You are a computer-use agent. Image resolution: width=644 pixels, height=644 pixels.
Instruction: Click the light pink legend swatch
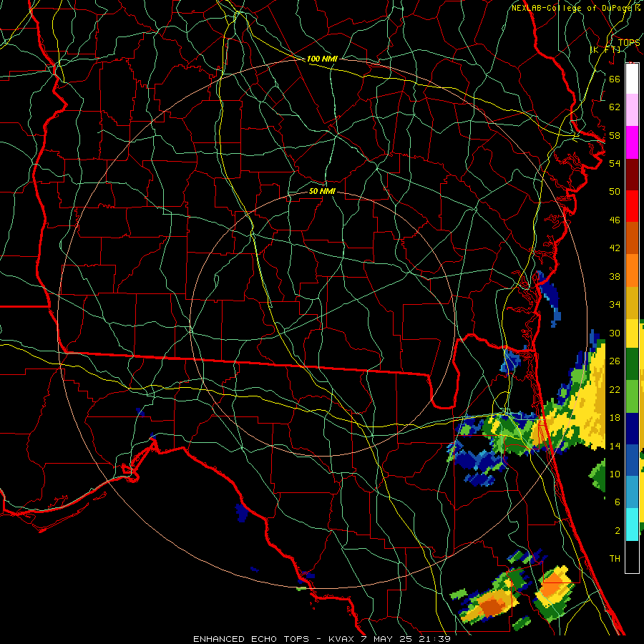click(632, 110)
